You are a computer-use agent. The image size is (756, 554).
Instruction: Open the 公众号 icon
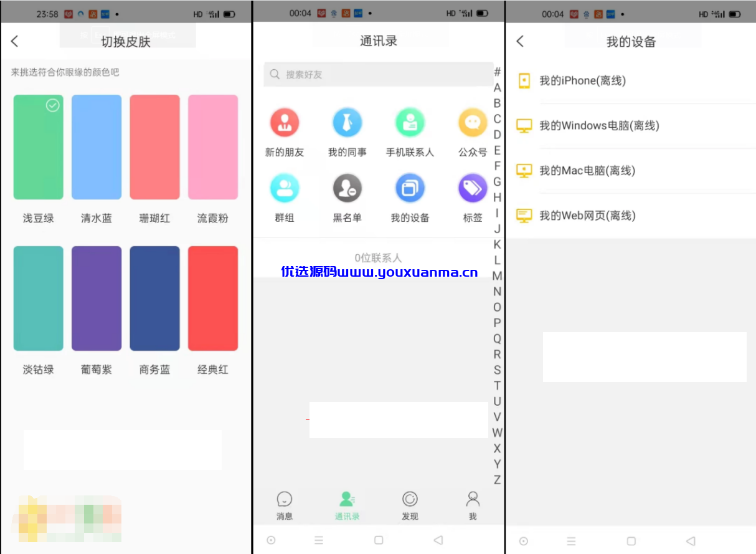point(473,122)
